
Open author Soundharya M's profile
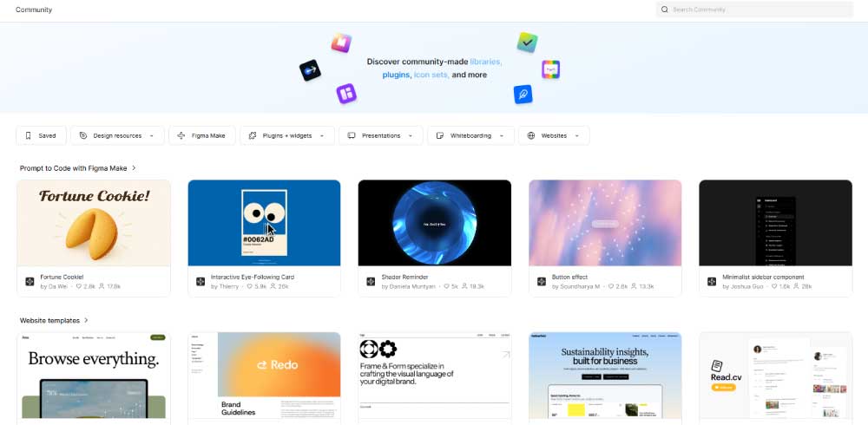[x=580, y=286]
